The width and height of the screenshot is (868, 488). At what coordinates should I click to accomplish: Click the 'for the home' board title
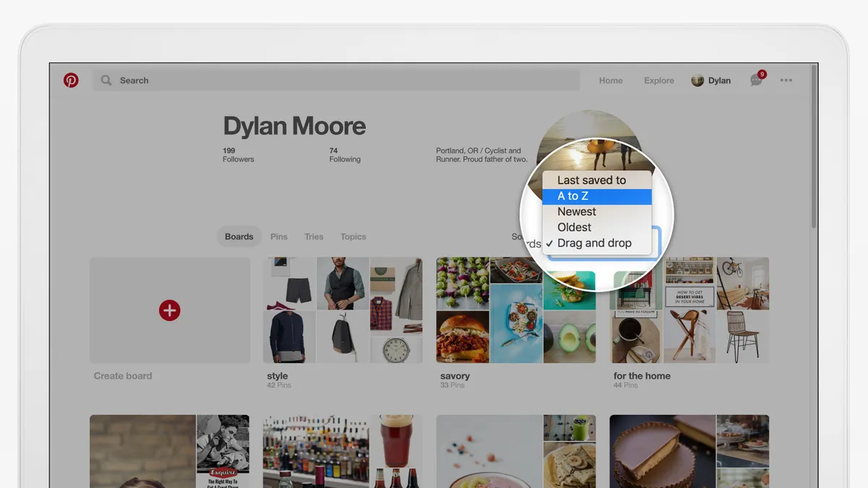642,376
